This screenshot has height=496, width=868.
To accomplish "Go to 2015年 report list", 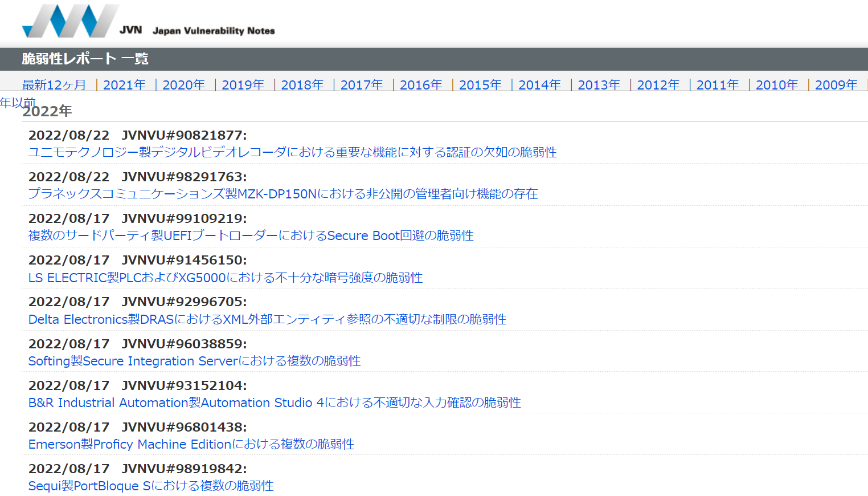I will tap(480, 85).
